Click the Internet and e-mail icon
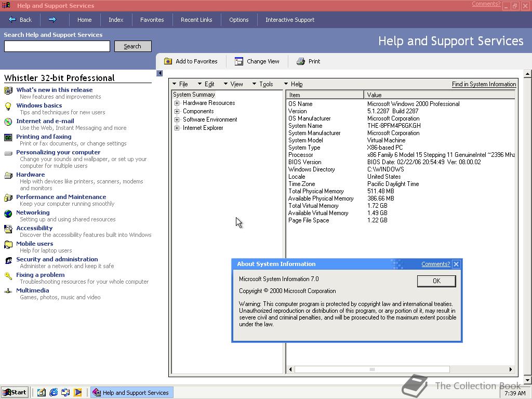 [x=8, y=122]
